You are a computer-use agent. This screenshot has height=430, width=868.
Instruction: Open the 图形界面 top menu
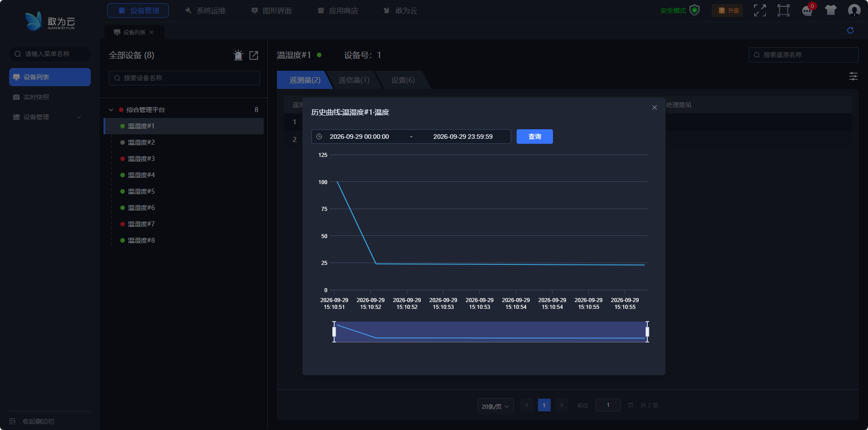(x=271, y=10)
